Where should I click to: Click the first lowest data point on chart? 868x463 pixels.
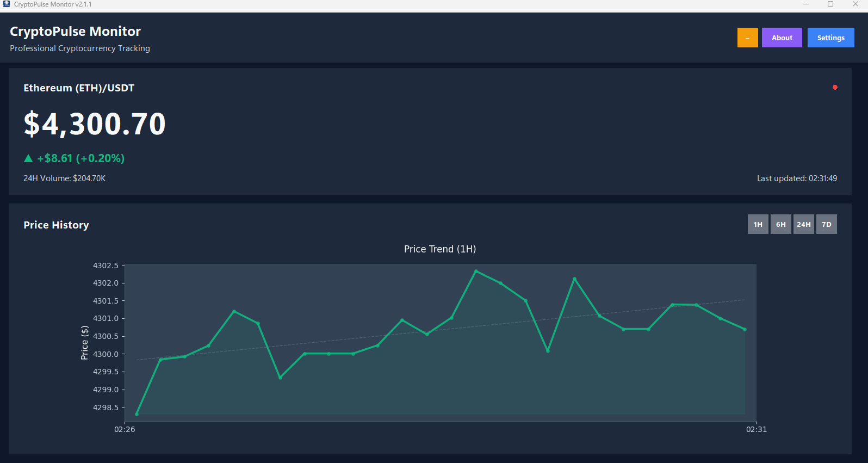[137, 414]
